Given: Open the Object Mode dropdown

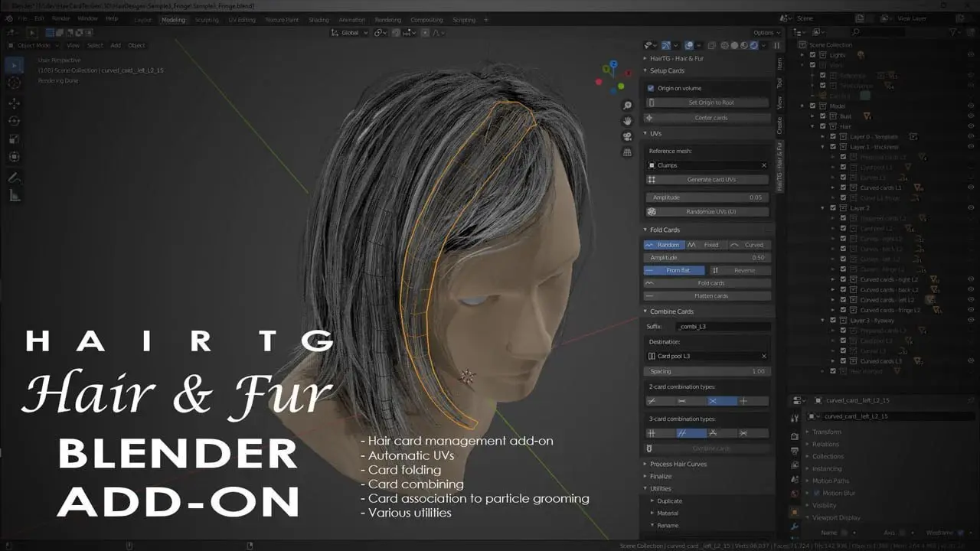Looking at the screenshot, I should (x=30, y=45).
